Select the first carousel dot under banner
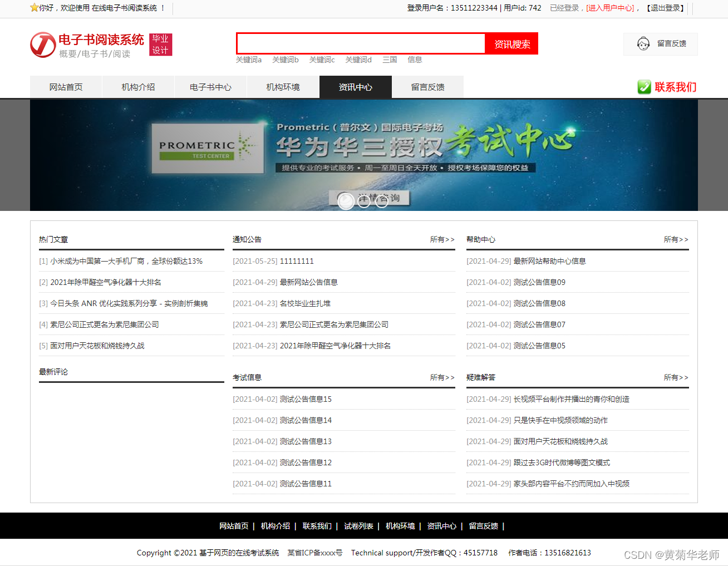This screenshot has height=566, width=728. click(x=346, y=201)
